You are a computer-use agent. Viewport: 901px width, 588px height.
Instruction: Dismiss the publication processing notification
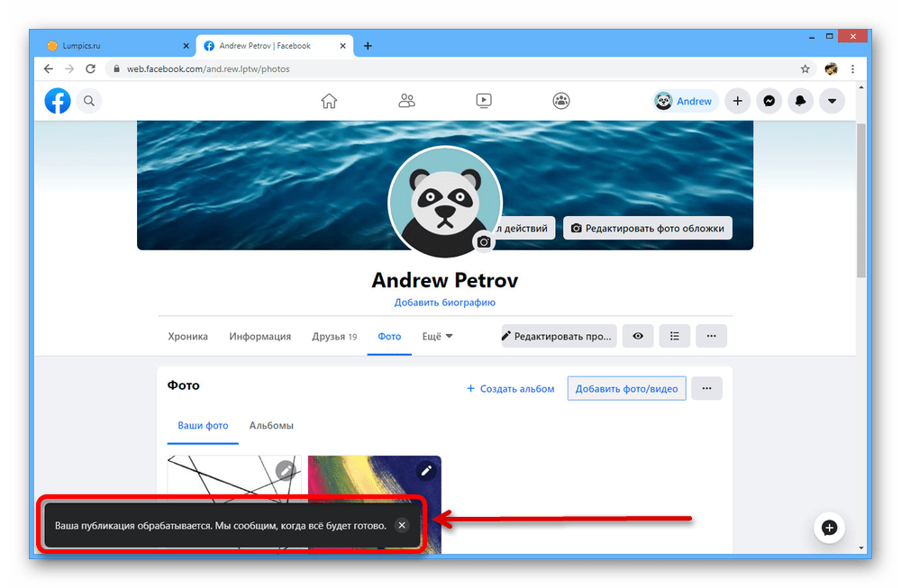402,525
